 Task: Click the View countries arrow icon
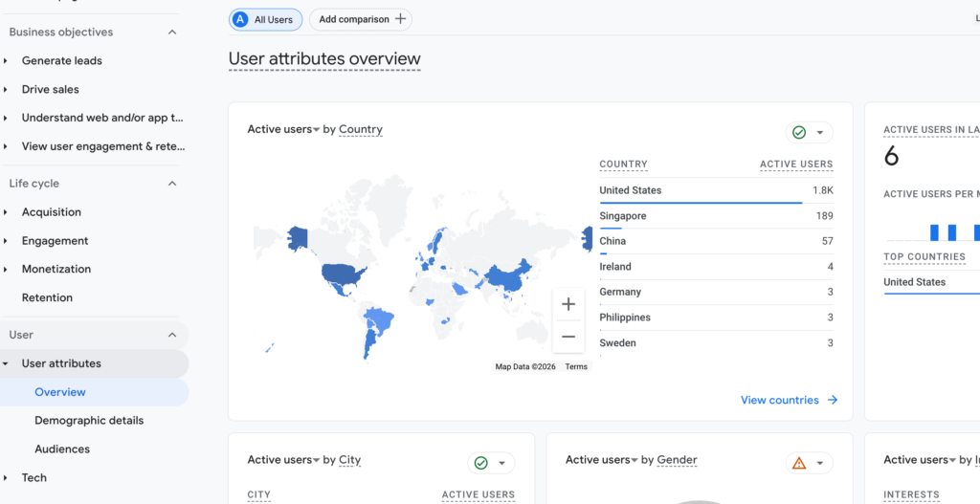(x=833, y=400)
